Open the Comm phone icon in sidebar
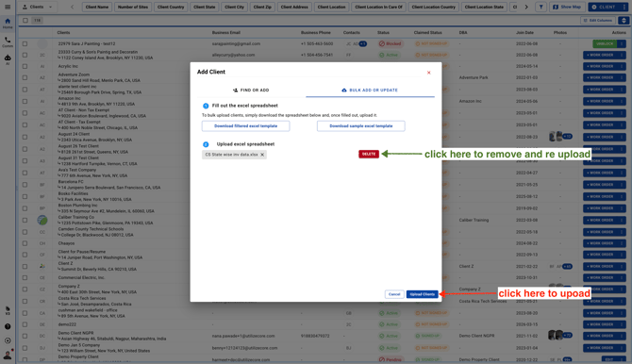 click(x=8, y=41)
